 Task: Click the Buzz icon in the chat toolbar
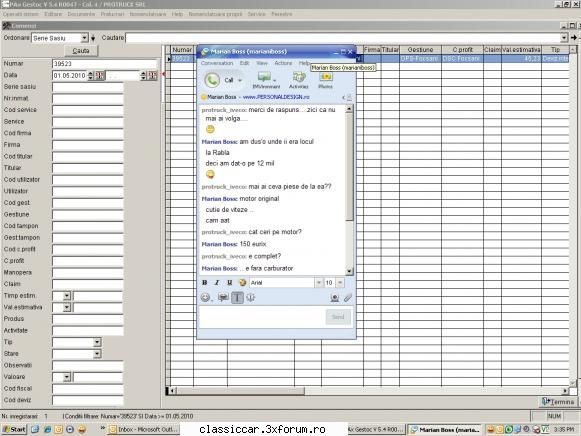(250, 297)
